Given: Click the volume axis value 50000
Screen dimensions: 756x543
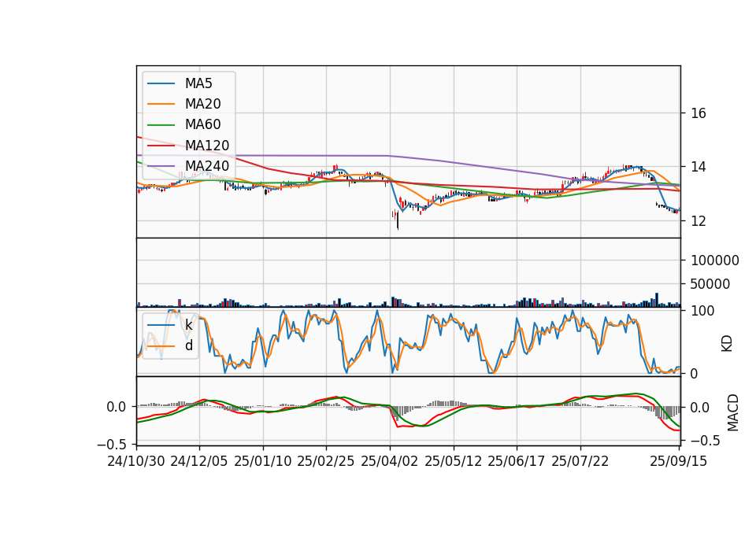Looking at the screenshot, I should 710,284.
